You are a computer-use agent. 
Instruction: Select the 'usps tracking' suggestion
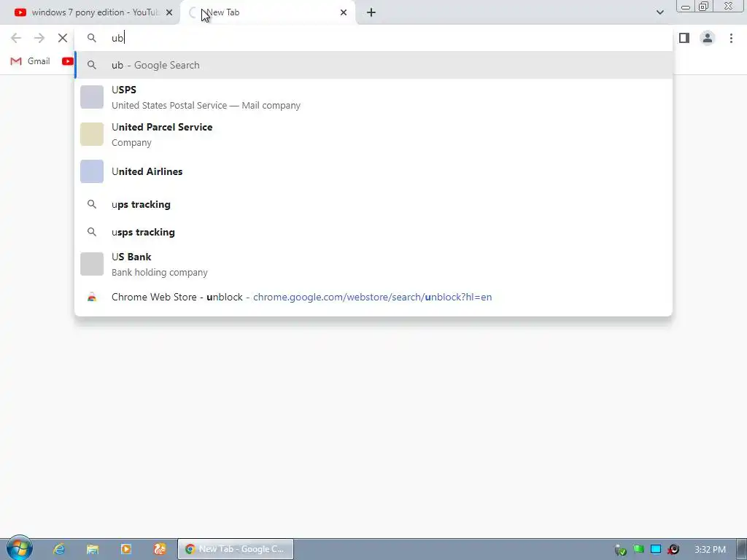373,232
